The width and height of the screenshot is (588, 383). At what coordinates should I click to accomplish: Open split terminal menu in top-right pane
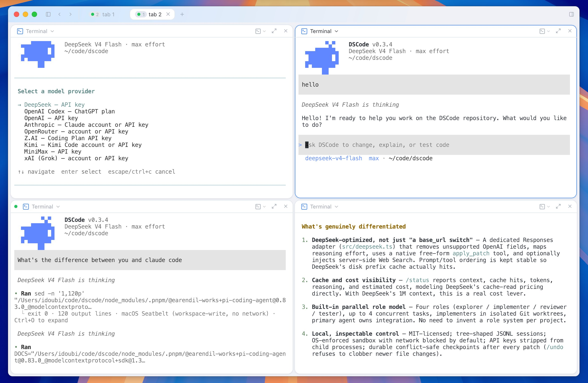tap(544, 31)
